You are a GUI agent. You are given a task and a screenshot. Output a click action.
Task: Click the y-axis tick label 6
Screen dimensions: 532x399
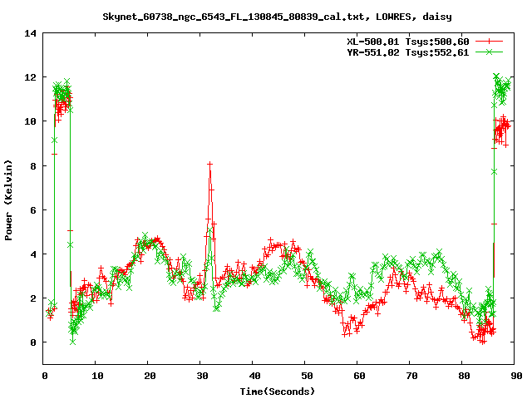(x=33, y=209)
